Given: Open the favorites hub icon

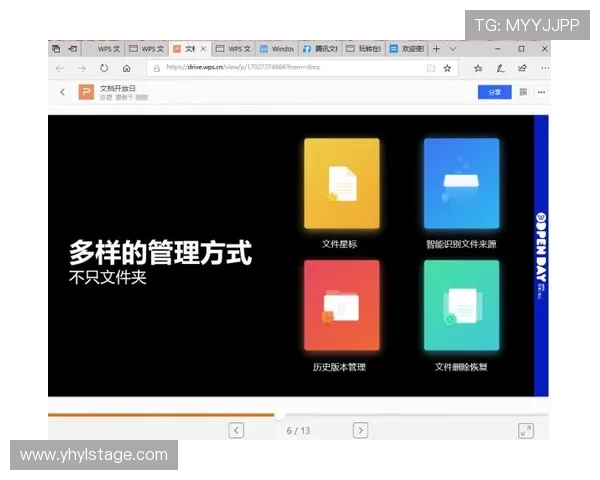Looking at the screenshot, I should point(478,68).
